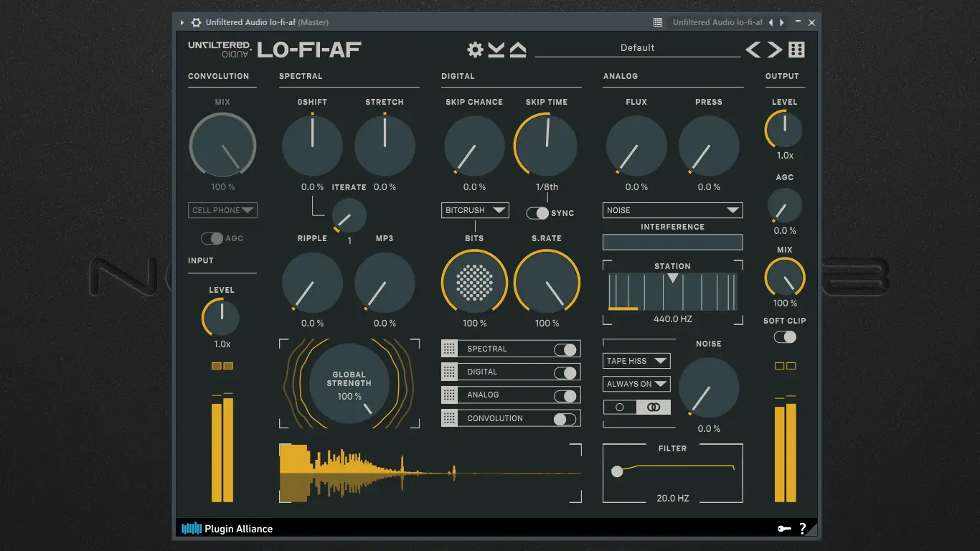Screen dimensions: 980x551
Task: Open the Noise interference type dropdown
Action: coord(673,210)
